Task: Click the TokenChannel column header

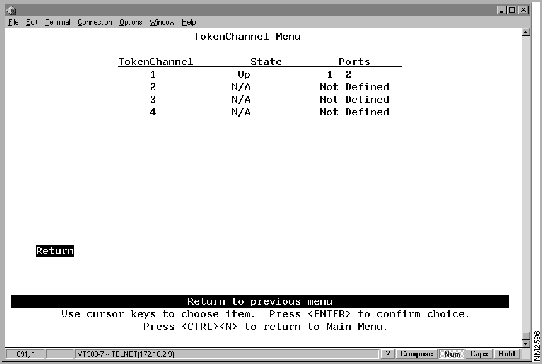Action: (x=156, y=62)
